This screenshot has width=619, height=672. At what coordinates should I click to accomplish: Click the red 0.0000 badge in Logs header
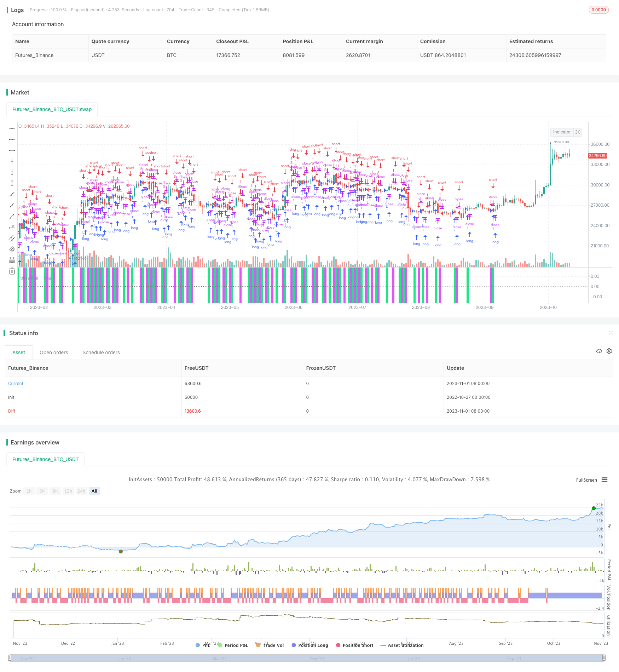pos(598,10)
